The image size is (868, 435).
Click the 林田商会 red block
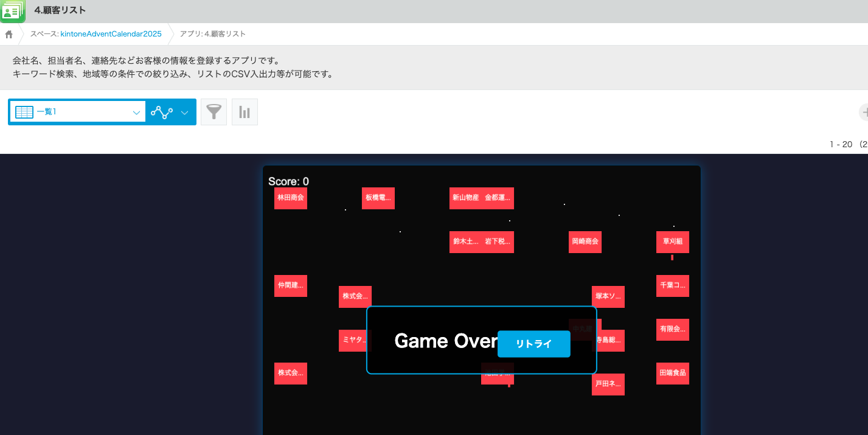[x=290, y=198]
